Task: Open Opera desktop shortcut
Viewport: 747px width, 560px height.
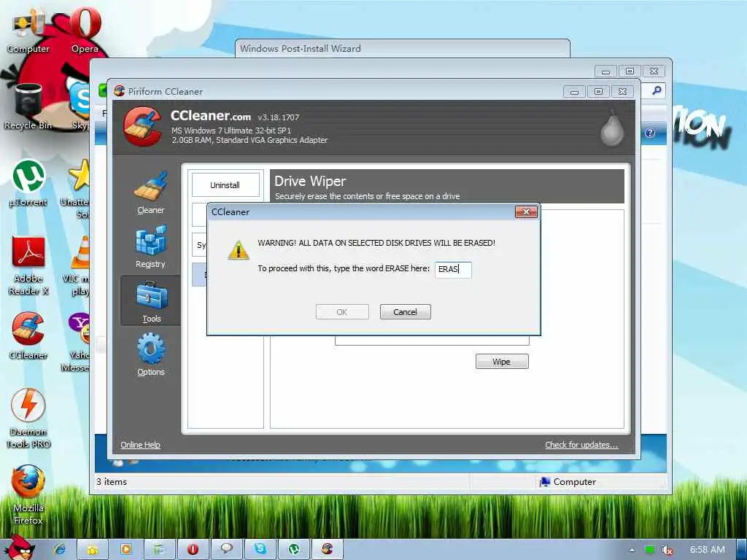Action: click(x=85, y=29)
